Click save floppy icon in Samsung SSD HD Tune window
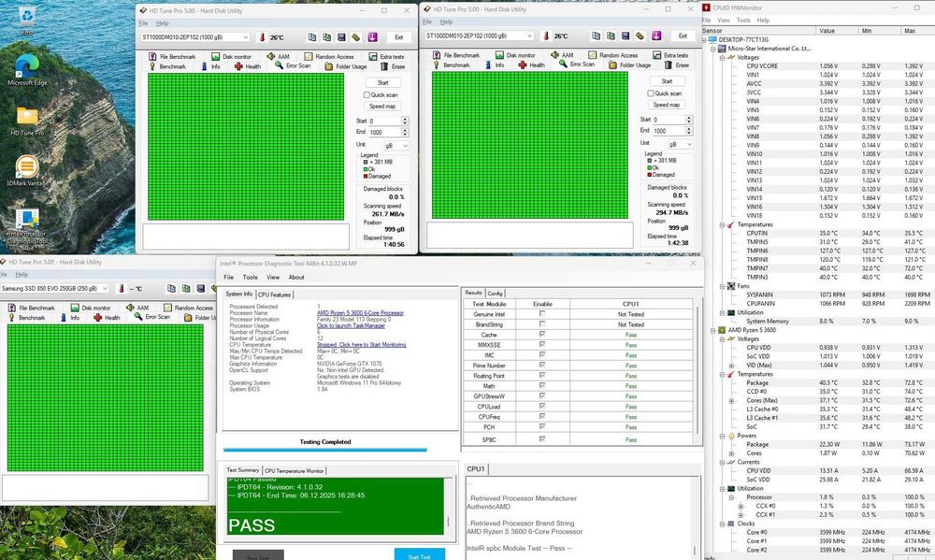Screen dimensions: 935x560 200,288
